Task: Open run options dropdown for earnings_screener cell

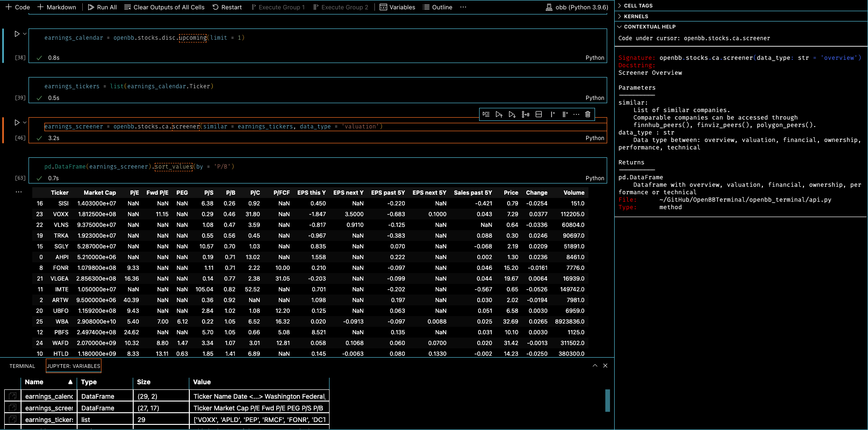Action: [x=25, y=122]
